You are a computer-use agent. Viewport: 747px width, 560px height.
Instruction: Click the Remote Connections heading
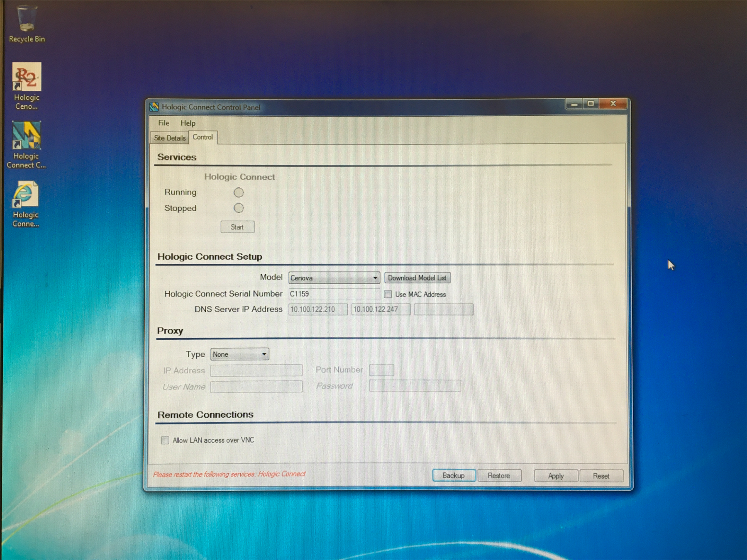(205, 415)
